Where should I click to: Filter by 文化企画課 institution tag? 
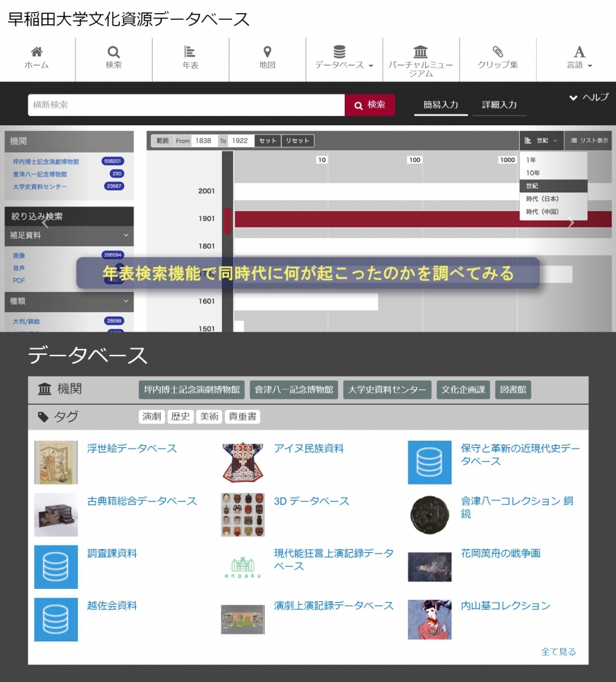pos(463,390)
